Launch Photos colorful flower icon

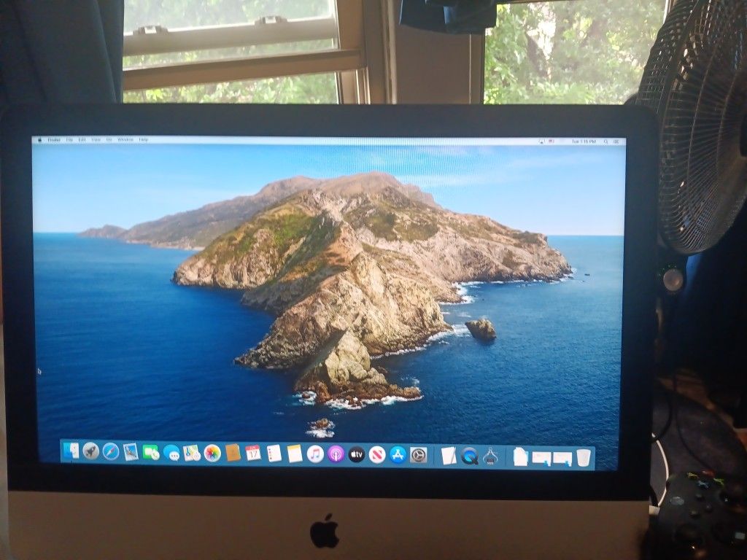[212, 453]
